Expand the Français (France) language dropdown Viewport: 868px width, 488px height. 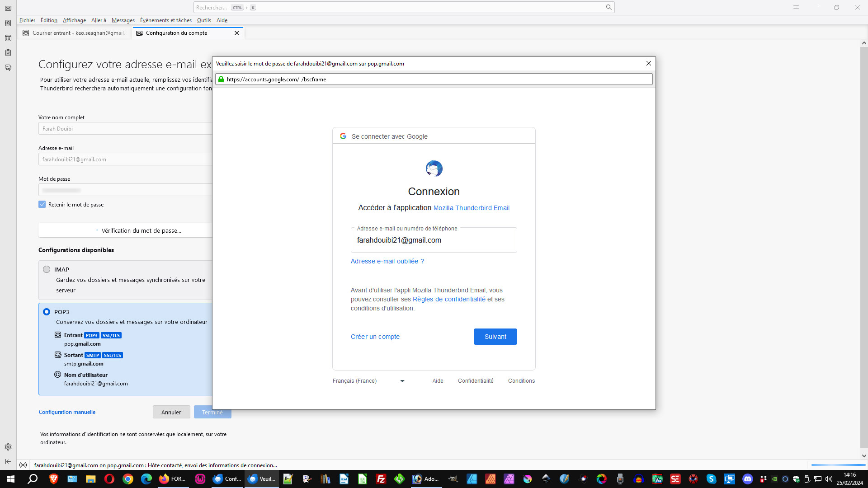pos(368,381)
